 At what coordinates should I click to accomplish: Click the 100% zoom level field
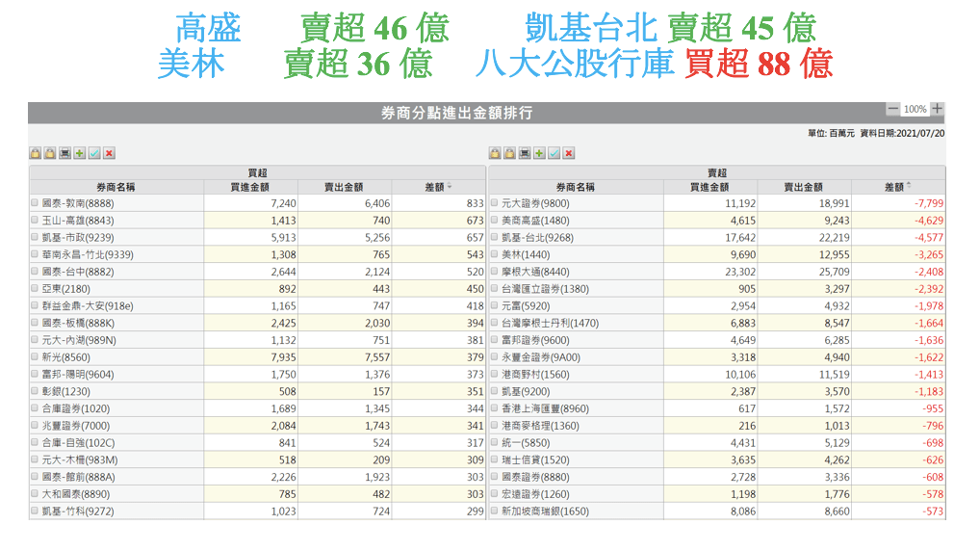pyautogui.click(x=915, y=110)
